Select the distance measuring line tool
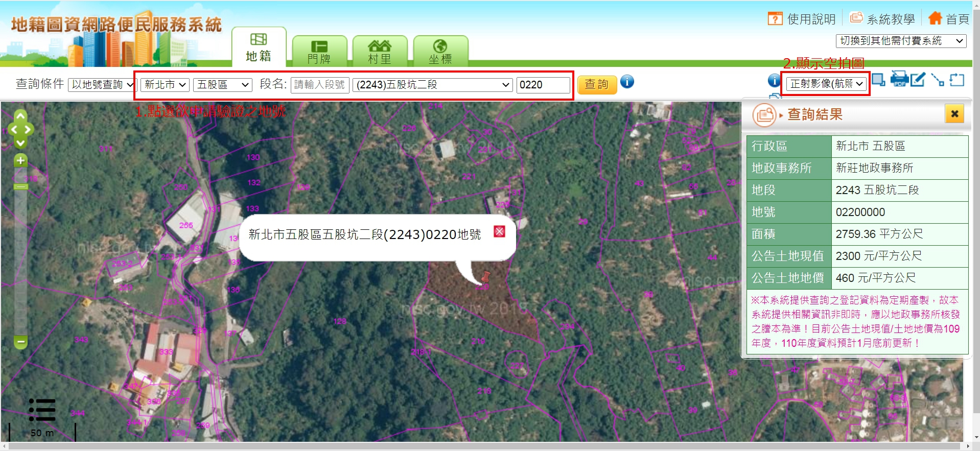 (x=937, y=80)
